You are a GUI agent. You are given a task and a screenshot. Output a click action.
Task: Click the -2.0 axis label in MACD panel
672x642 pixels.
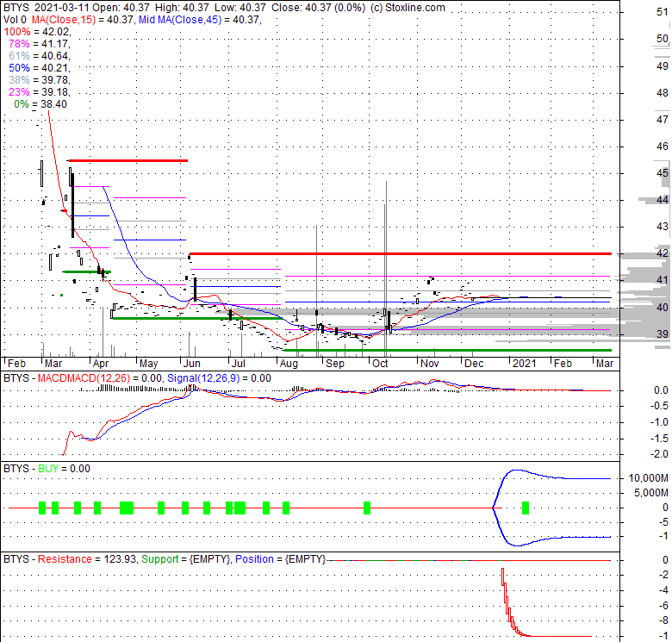[x=659, y=453]
